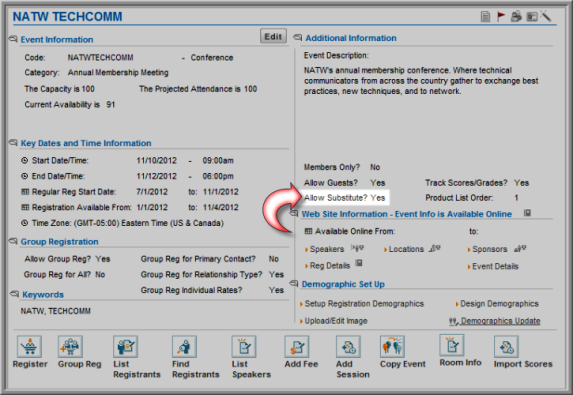Click the keywords text NATW, TECHCOMM
573x395 pixels.
click(56, 311)
